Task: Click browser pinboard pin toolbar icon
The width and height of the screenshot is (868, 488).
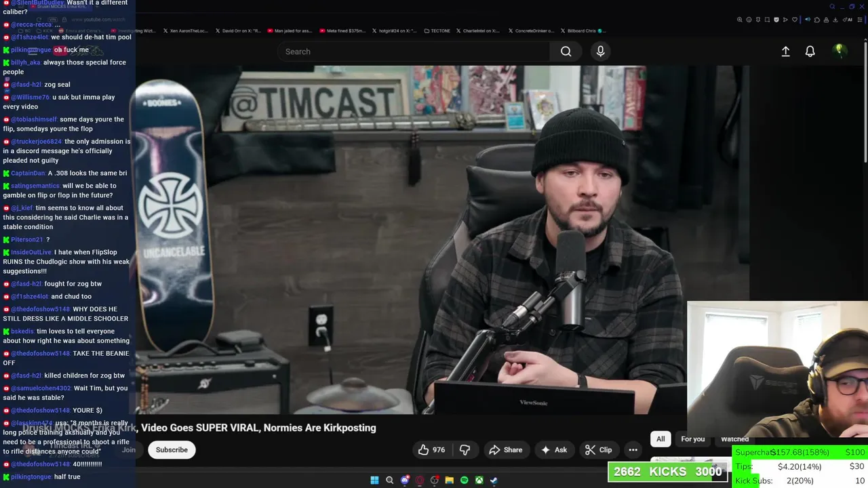Action: point(758,20)
